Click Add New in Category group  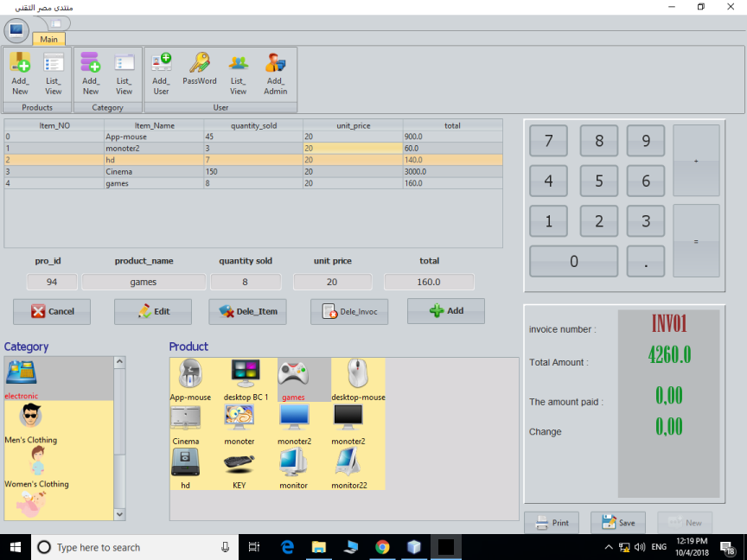point(91,73)
